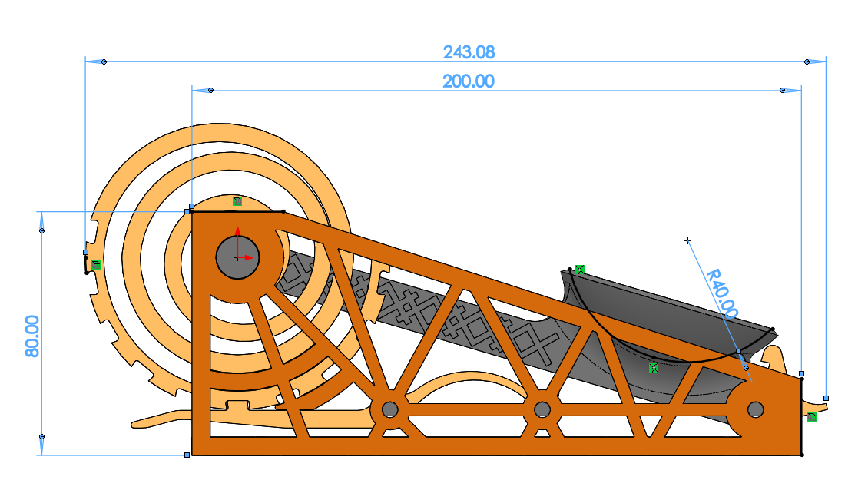The width and height of the screenshot is (868, 500).
Task: Select the 80.00 vertical height dimension
Action: (32, 336)
